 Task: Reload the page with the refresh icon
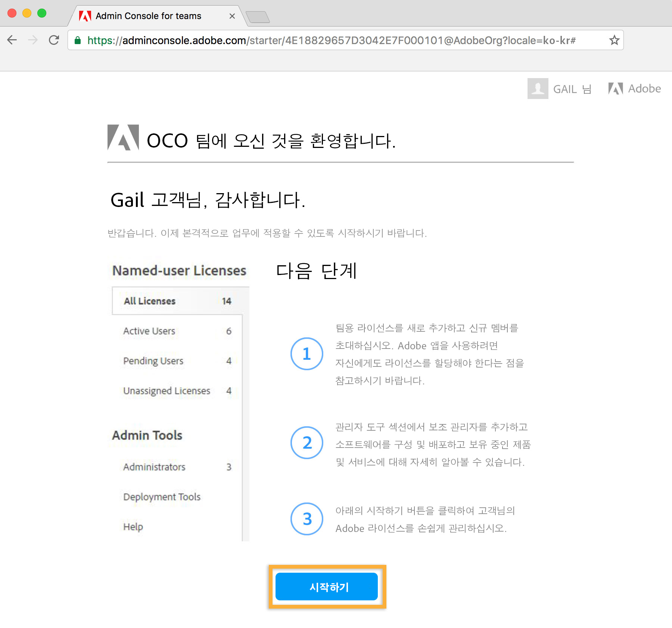click(54, 40)
